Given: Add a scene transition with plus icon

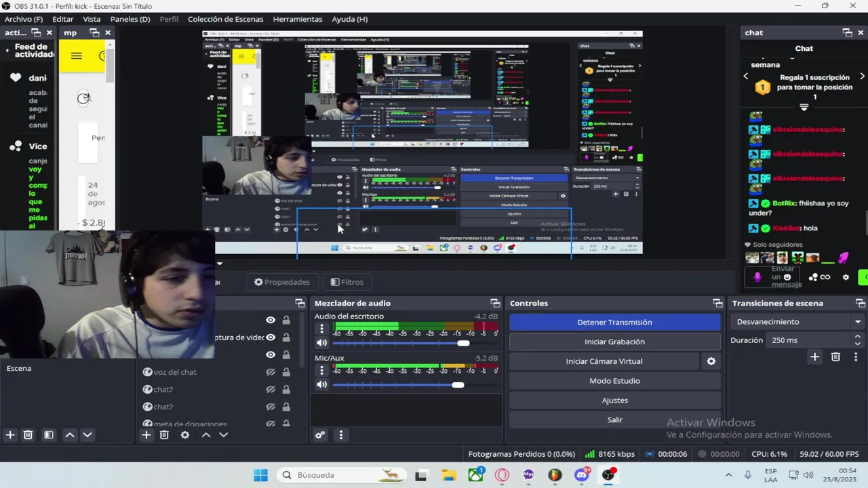Looking at the screenshot, I should (x=815, y=357).
